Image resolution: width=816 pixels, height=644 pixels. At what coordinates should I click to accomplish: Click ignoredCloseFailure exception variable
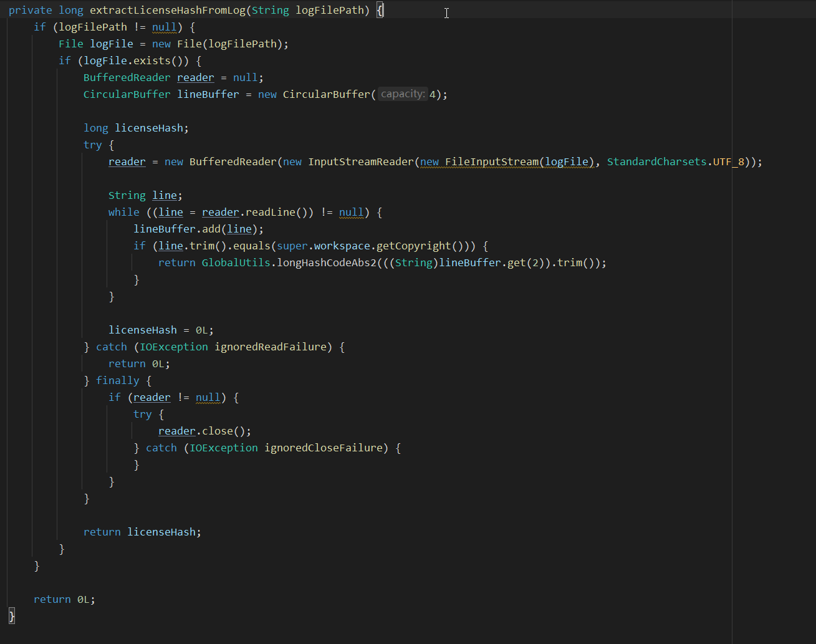324,448
